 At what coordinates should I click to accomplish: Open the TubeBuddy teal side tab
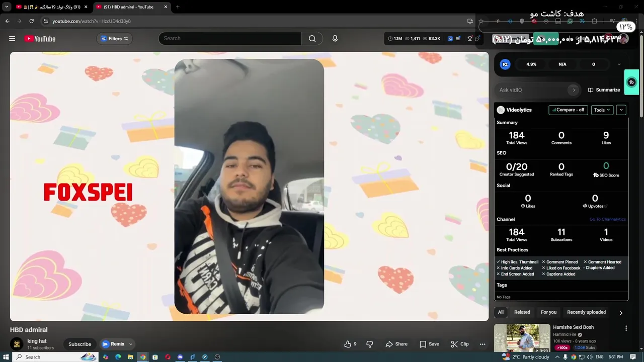click(x=631, y=82)
